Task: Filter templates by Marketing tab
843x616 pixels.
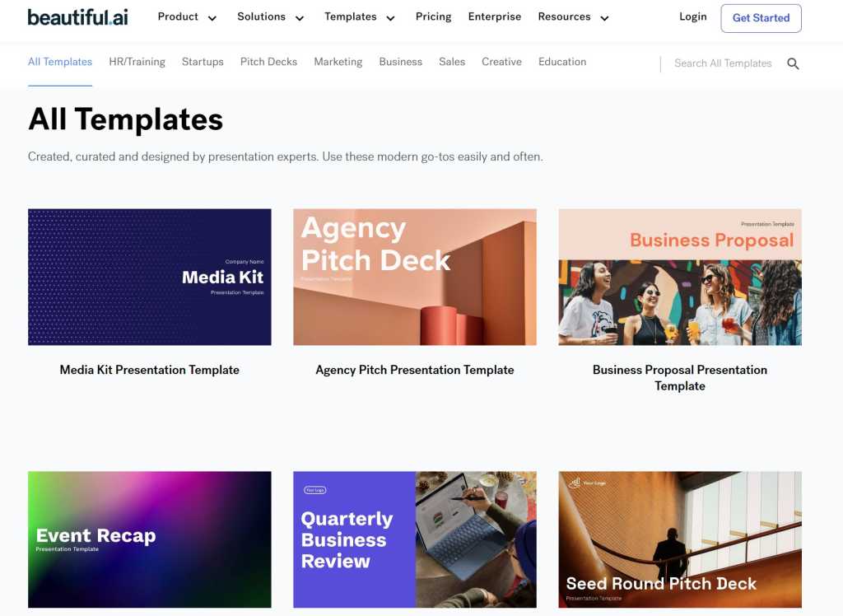Action: pyautogui.click(x=338, y=62)
